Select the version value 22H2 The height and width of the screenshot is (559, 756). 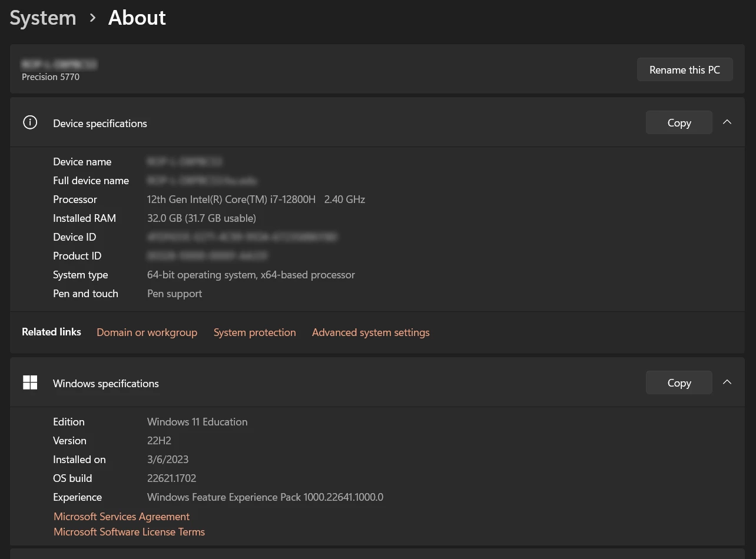(x=159, y=441)
